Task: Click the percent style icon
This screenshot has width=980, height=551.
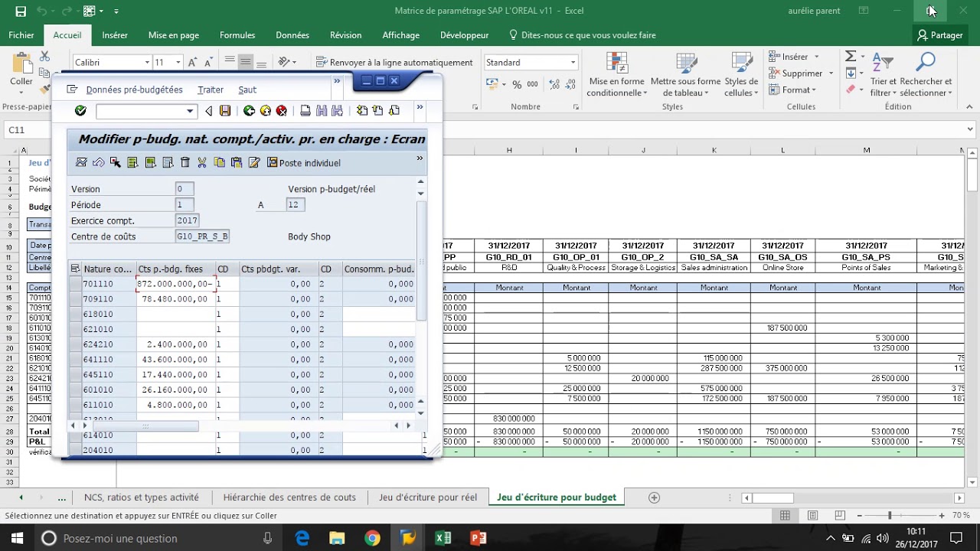Action: tap(517, 84)
